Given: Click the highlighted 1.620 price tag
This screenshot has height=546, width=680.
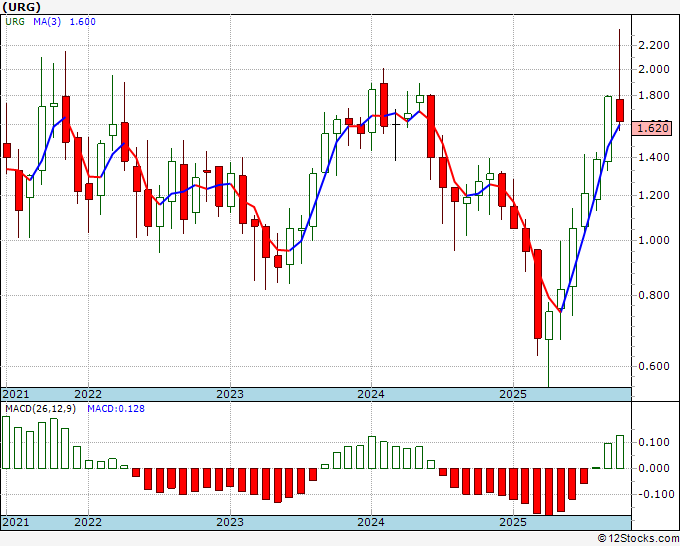Looking at the screenshot, I should point(653,128).
